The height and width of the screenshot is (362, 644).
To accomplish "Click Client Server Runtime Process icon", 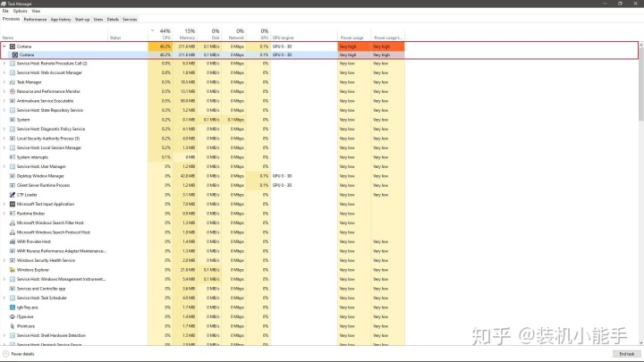I will click(13, 186).
